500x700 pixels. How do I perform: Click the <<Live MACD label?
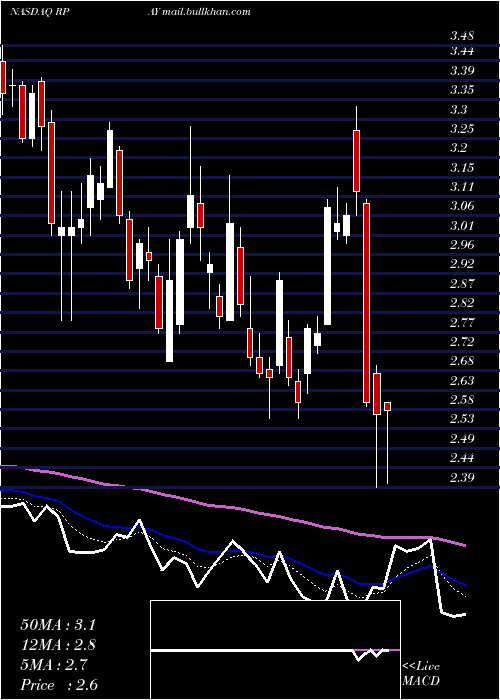pos(421,674)
